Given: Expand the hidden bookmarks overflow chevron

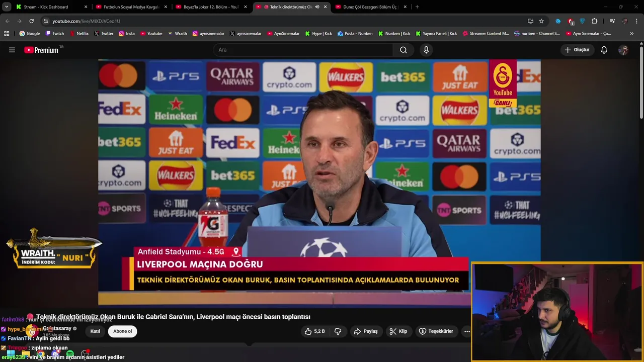Looking at the screenshot, I should pos(632,34).
